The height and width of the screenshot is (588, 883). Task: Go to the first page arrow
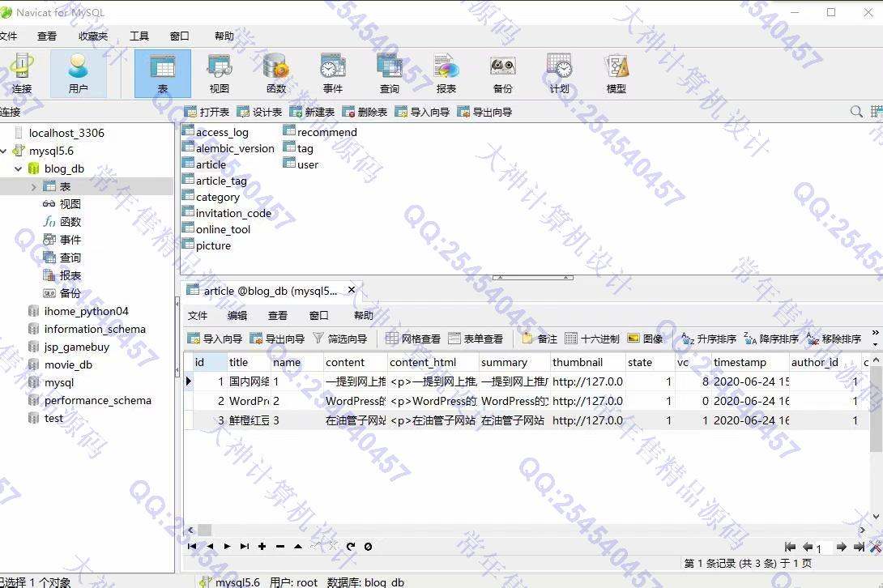790,547
